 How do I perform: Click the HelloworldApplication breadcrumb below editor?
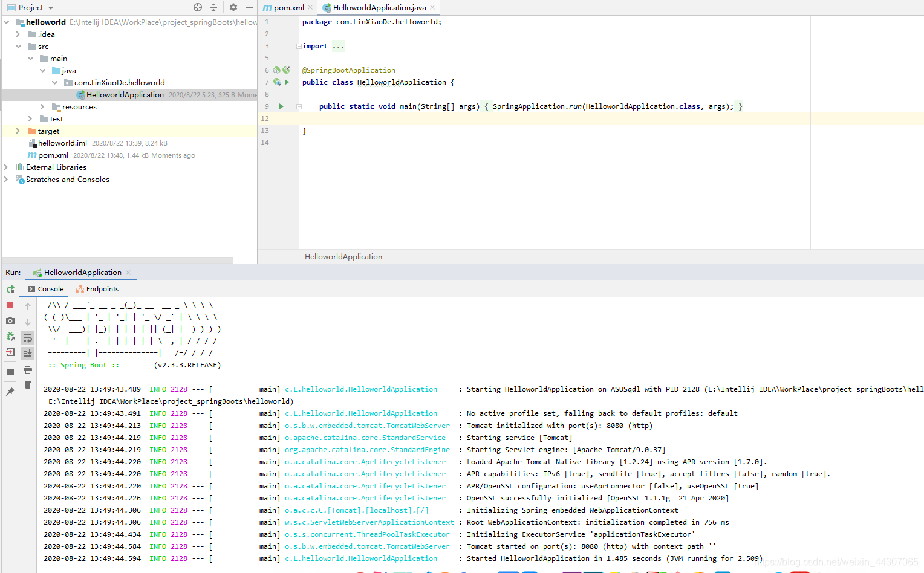click(x=343, y=257)
